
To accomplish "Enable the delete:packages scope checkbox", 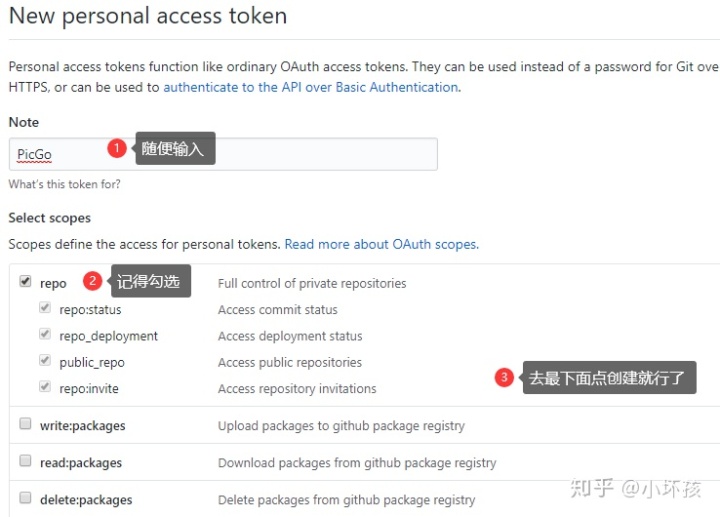I will pos(25,498).
